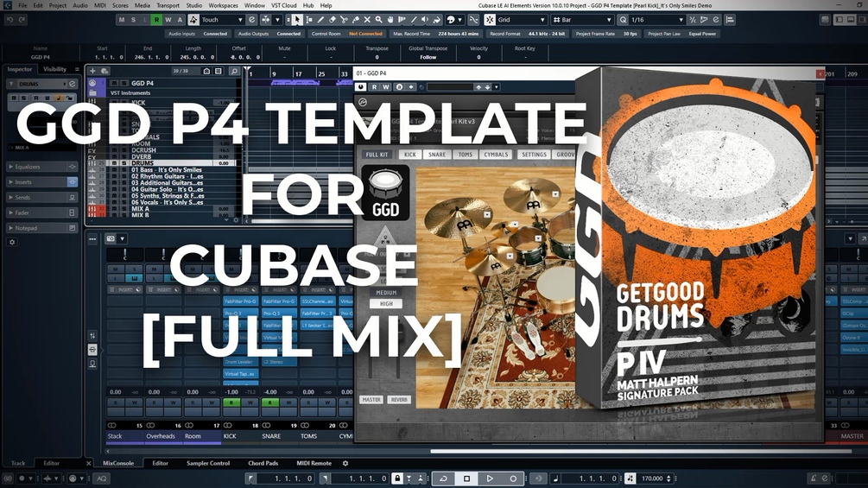
Task: Toggle AQ audio quantize button
Action: pyautogui.click(x=102, y=478)
